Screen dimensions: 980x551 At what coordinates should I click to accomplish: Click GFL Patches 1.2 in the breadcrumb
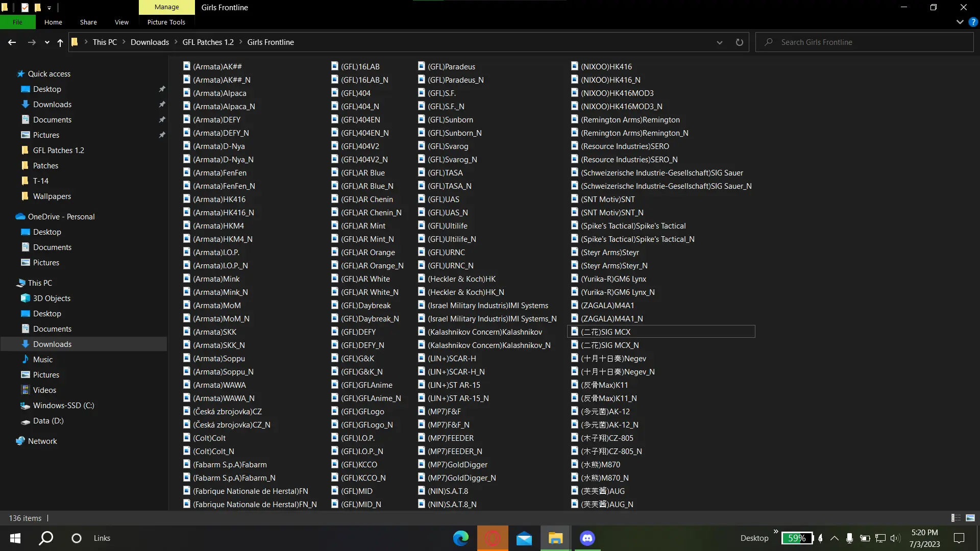[x=208, y=42]
